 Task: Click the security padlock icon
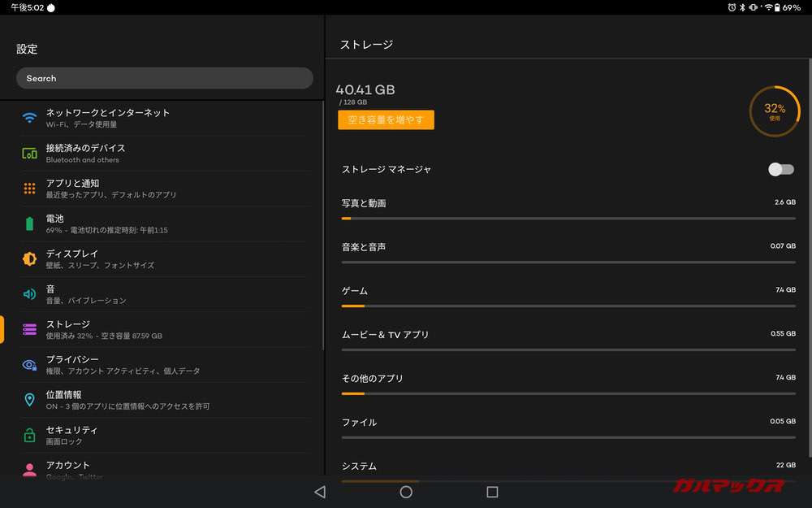(x=29, y=435)
